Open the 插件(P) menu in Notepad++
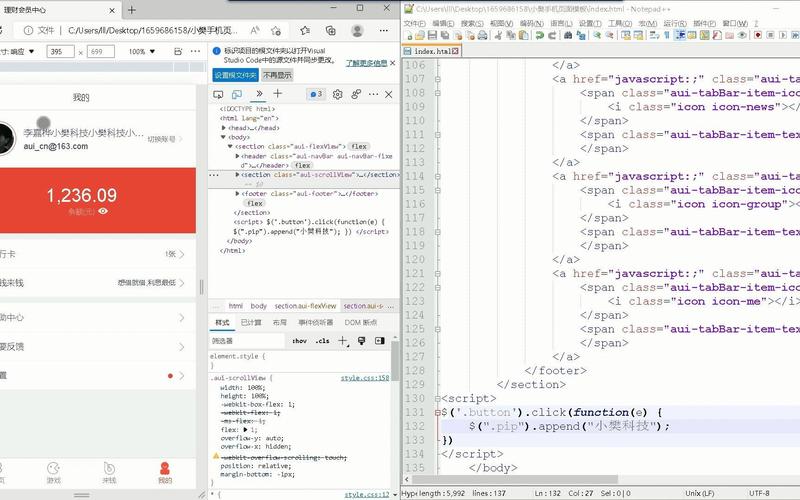The image size is (800, 500). [704, 23]
